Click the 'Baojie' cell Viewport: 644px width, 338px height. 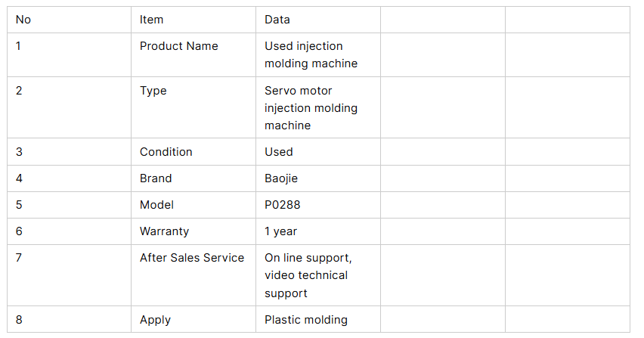coord(281,178)
